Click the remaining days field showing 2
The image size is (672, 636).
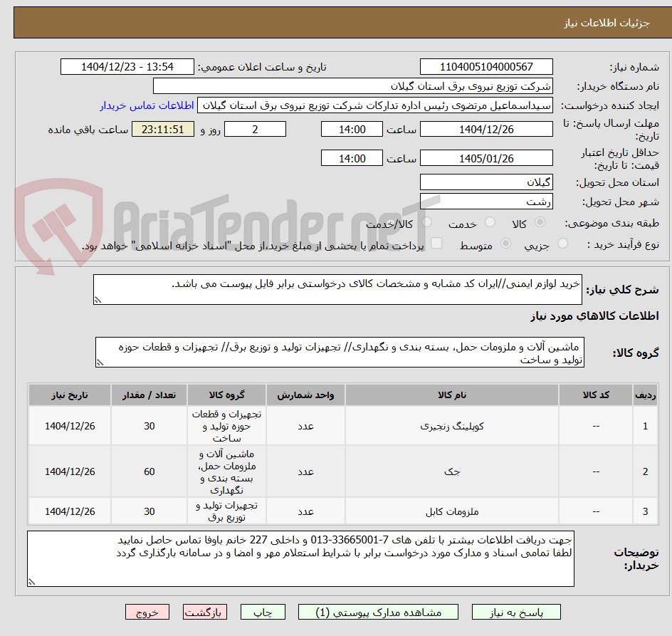[255, 129]
